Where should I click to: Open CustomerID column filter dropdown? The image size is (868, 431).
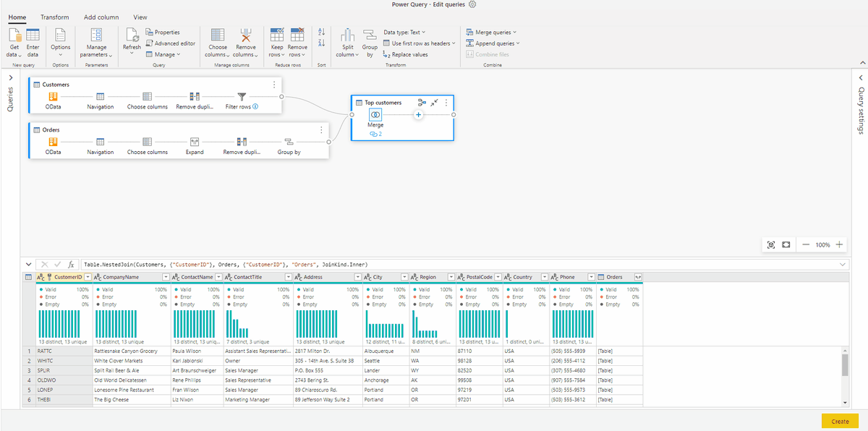(88, 277)
